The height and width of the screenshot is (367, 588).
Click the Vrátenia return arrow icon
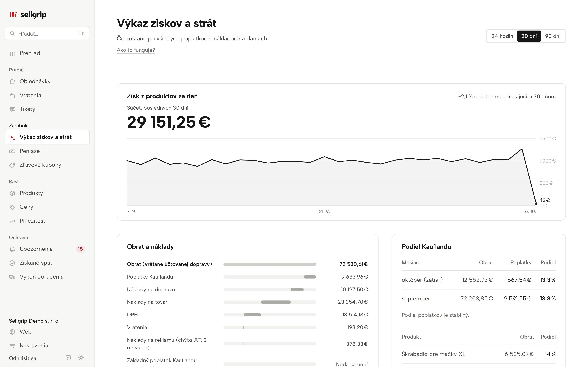coord(12,95)
